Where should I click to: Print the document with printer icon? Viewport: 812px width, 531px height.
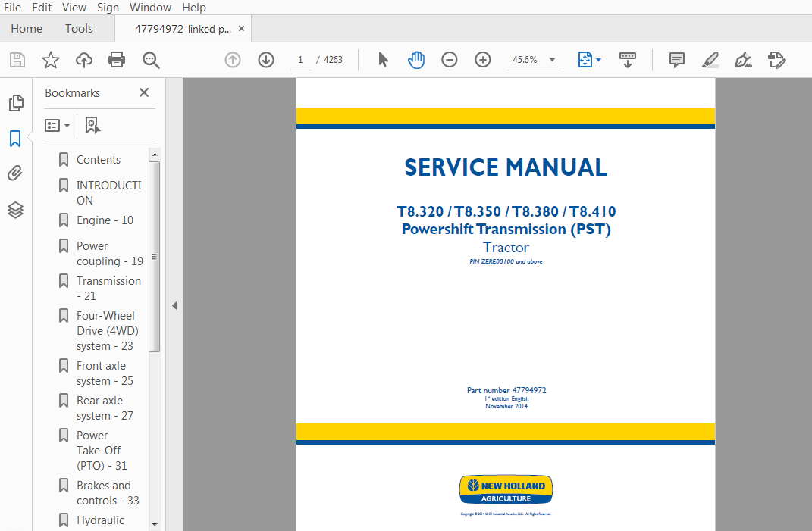tap(117, 60)
